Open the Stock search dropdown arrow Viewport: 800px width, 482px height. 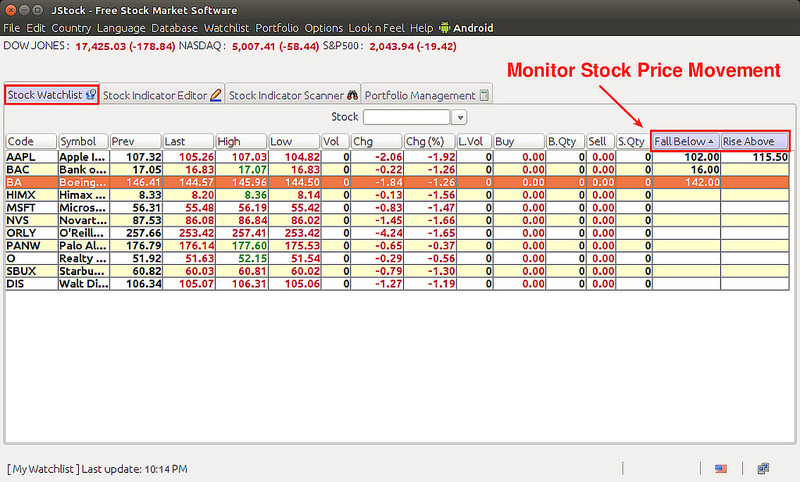460,117
